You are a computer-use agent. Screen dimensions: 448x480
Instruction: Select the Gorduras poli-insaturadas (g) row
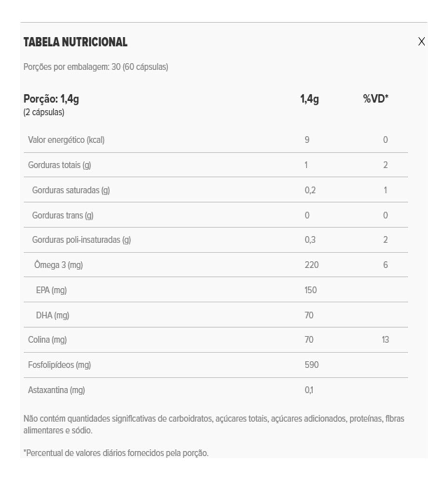[x=216, y=240]
